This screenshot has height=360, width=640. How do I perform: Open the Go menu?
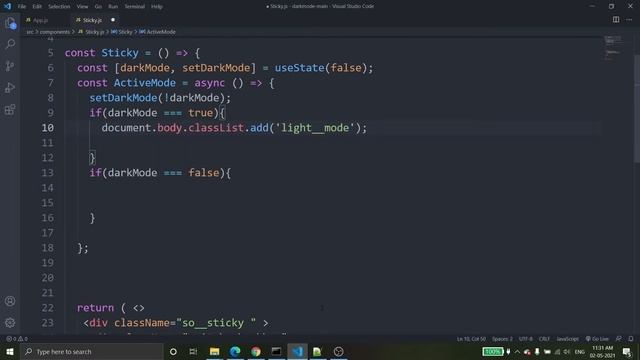tap(98, 7)
